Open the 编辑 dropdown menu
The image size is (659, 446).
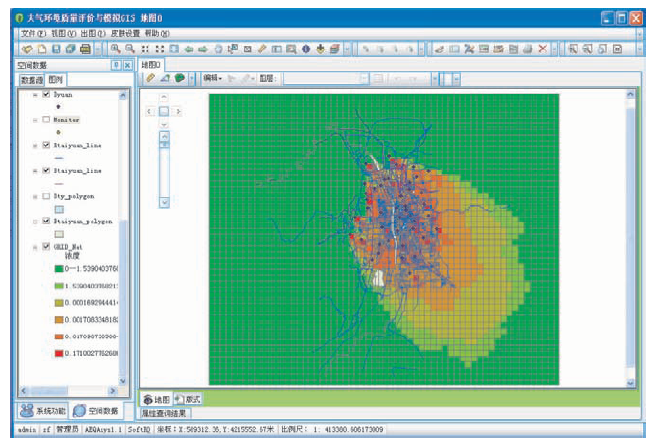[212, 77]
